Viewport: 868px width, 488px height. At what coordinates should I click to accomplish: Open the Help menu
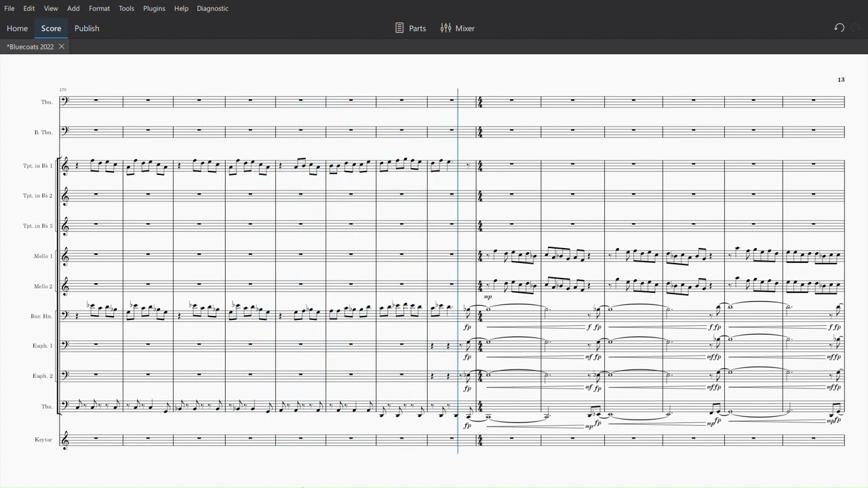(181, 8)
